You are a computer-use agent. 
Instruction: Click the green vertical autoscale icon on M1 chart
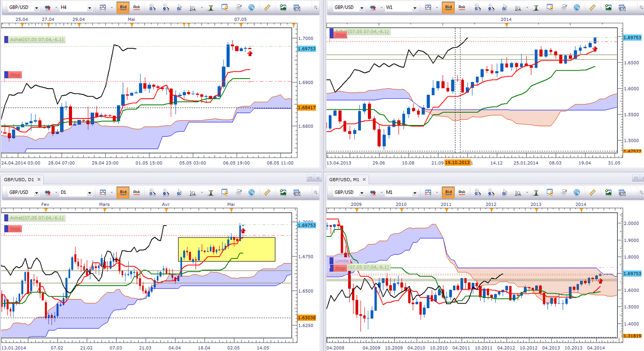tap(535, 192)
